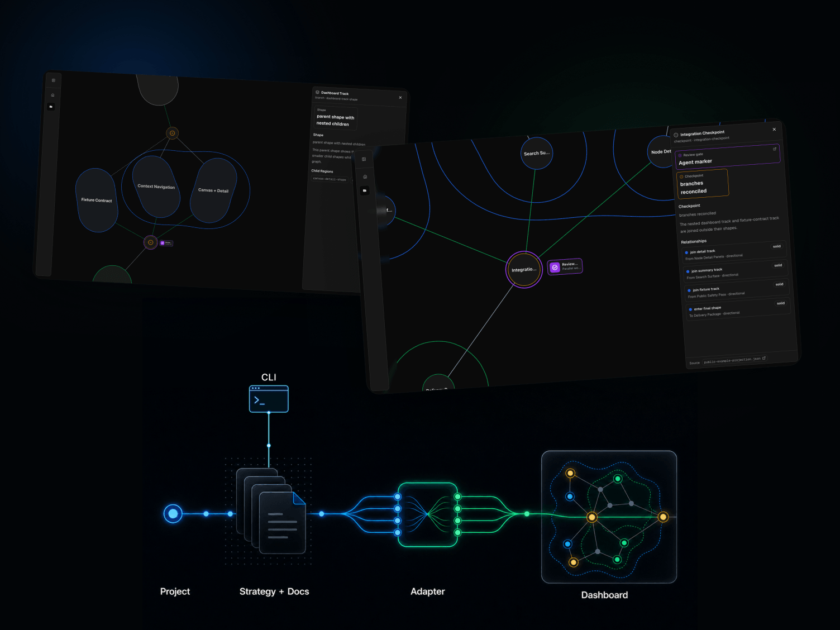
Task: Click the Strategy + Docs document stack
Action: tap(271, 511)
